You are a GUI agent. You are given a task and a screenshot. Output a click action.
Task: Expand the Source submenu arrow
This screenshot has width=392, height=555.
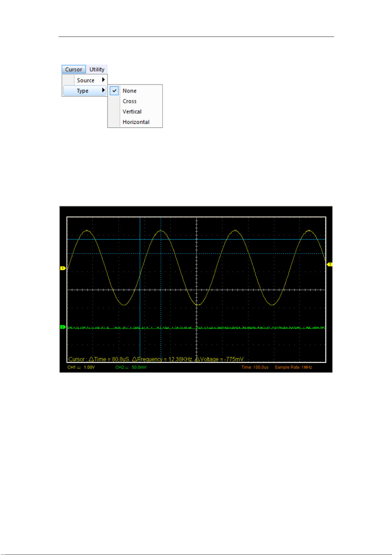coord(103,80)
